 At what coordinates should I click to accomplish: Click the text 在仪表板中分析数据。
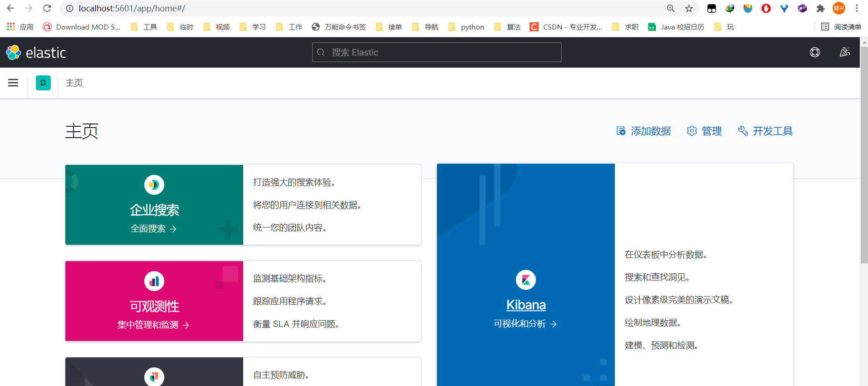[666, 254]
